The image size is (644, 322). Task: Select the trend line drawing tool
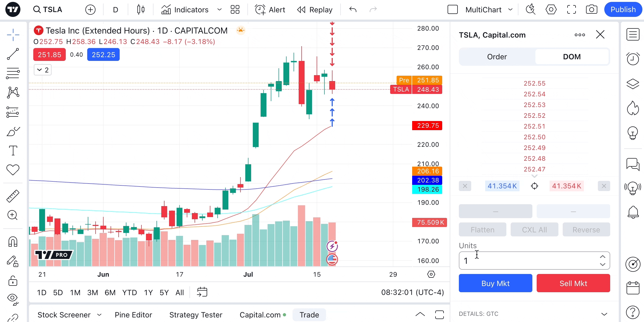click(x=13, y=54)
